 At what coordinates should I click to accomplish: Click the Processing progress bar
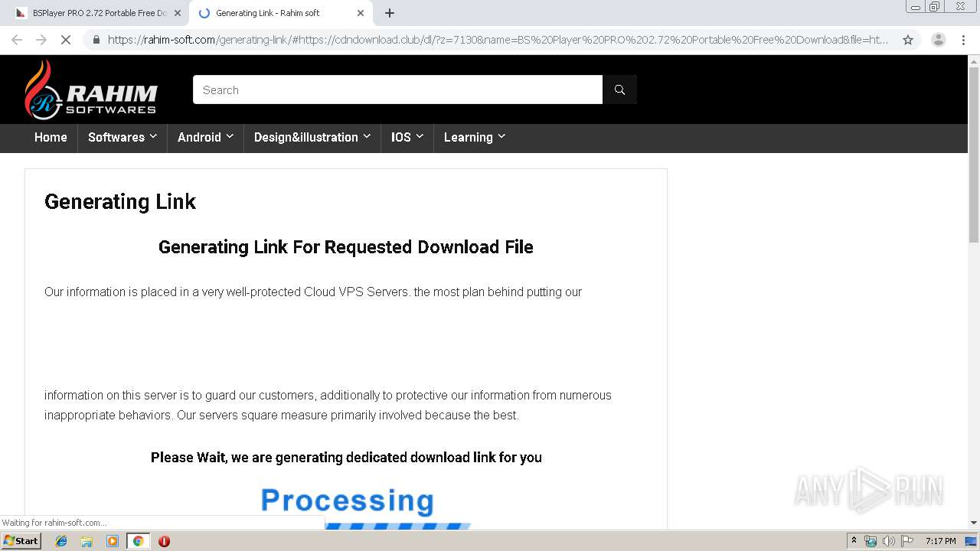click(397, 526)
